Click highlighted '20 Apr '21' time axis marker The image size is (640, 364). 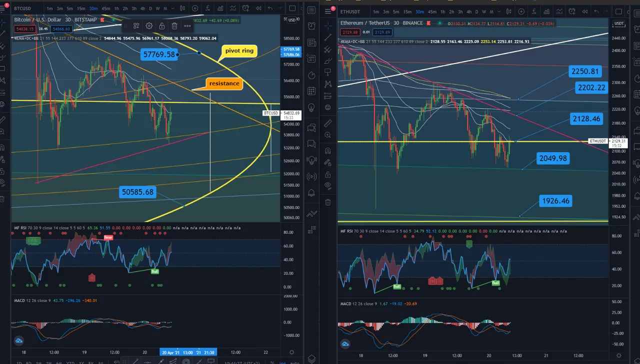point(171,352)
